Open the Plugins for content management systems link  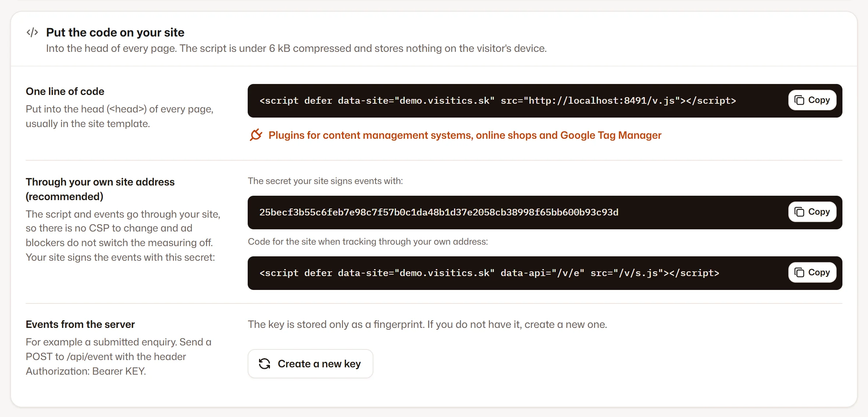pos(465,135)
